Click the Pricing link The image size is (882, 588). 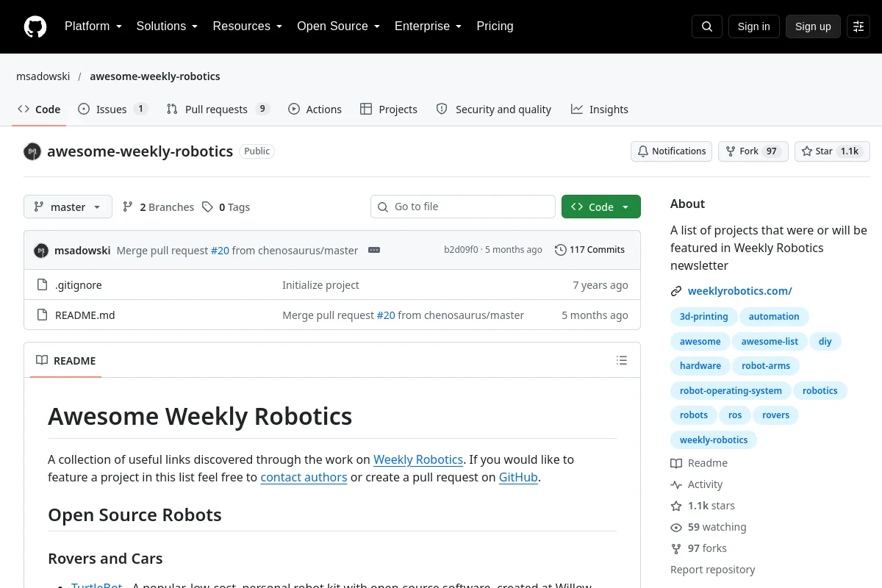(495, 26)
